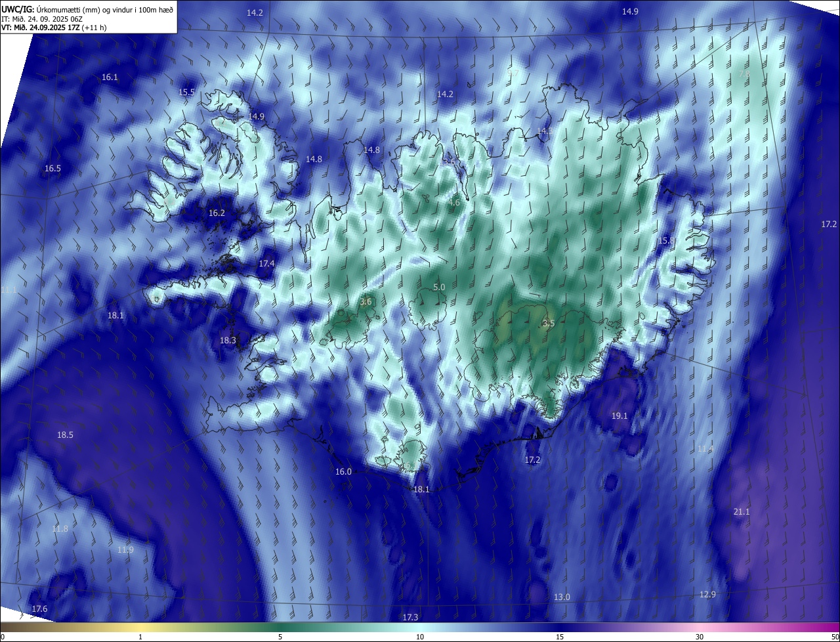840x642 pixels.
Task: Click the legend tick label 15
Action: (560, 637)
